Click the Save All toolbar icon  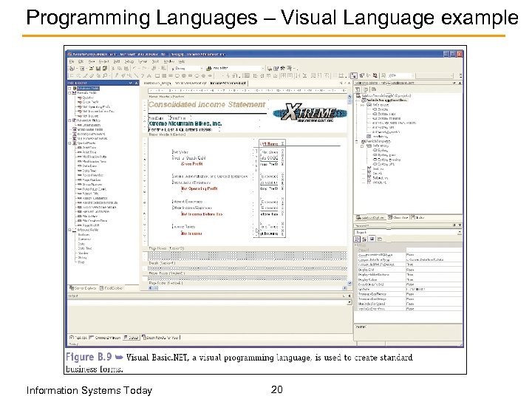tap(104, 69)
